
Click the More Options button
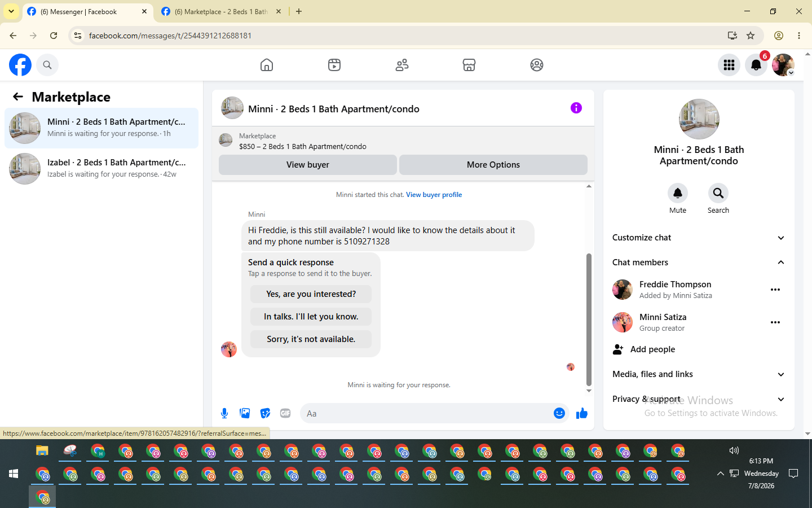[x=493, y=165]
